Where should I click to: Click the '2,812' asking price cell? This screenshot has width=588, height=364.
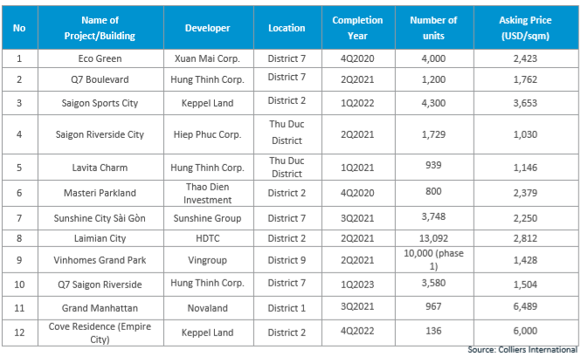[x=526, y=238]
